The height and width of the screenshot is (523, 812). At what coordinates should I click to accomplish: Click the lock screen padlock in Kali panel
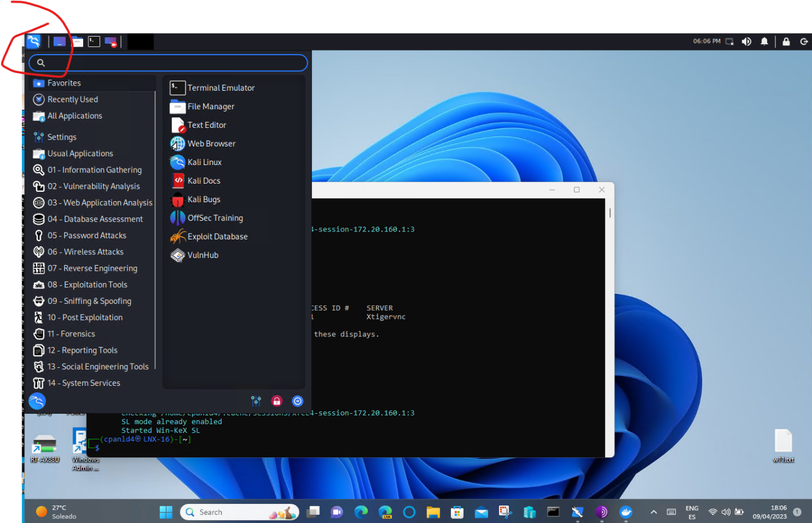(786, 42)
